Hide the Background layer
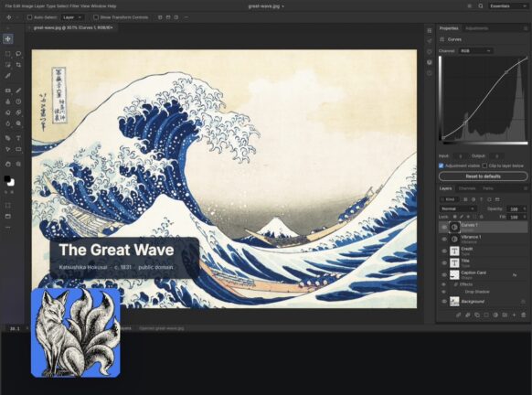Viewport: 532px width, 395px height. (443, 302)
